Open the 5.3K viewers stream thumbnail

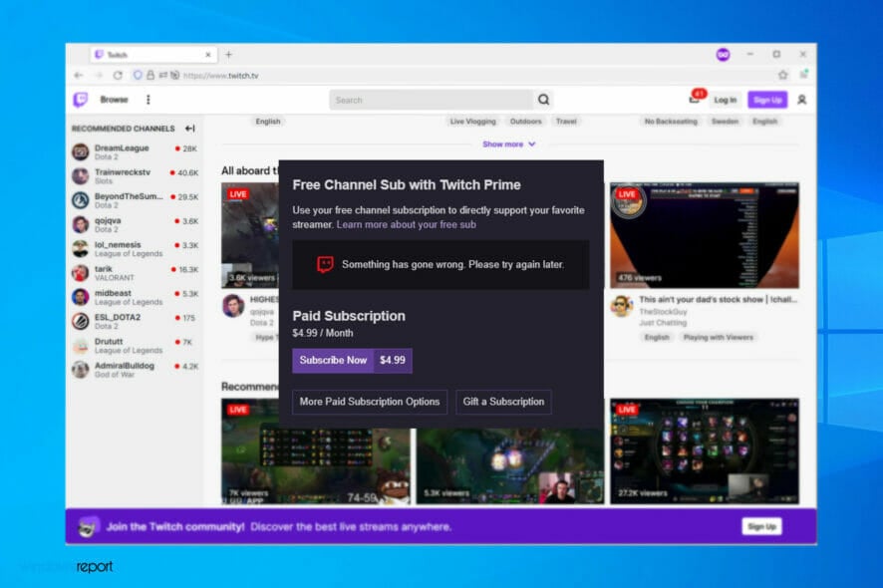pos(510,465)
